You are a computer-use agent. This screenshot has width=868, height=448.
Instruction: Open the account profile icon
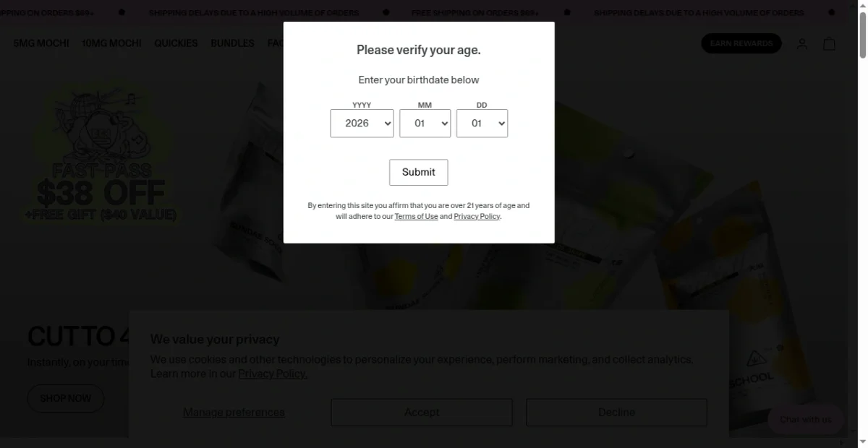pos(802,44)
